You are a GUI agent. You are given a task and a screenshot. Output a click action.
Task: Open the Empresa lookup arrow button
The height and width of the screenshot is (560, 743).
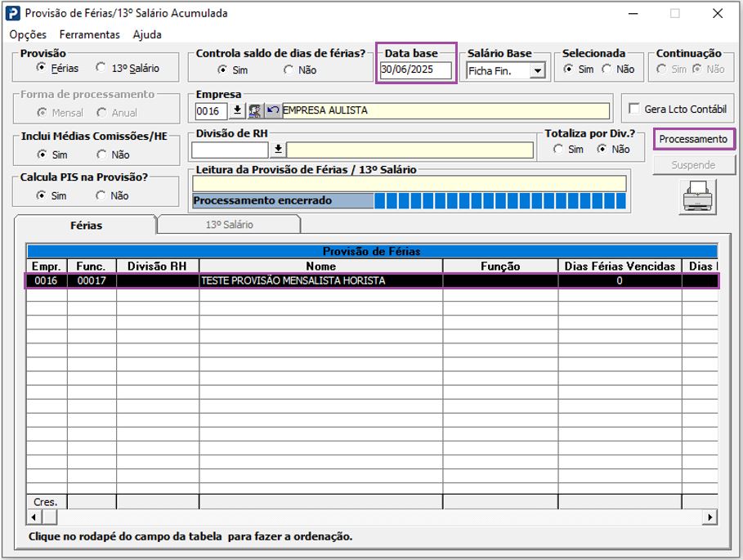click(x=237, y=110)
